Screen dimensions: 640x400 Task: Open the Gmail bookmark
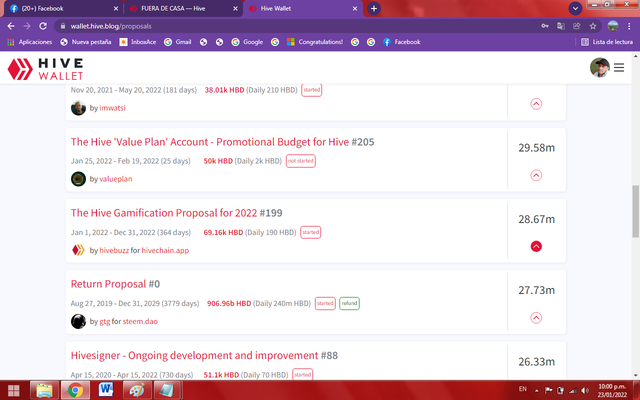pyautogui.click(x=178, y=42)
